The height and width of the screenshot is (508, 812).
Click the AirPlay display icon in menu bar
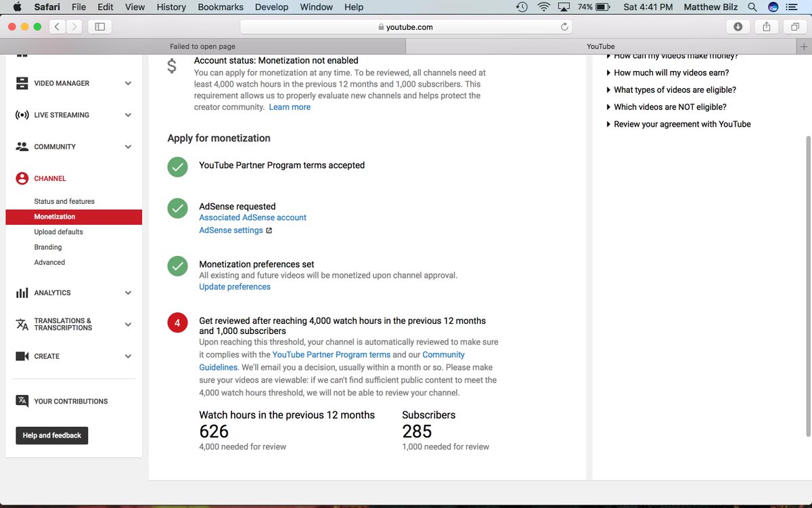(564, 7)
